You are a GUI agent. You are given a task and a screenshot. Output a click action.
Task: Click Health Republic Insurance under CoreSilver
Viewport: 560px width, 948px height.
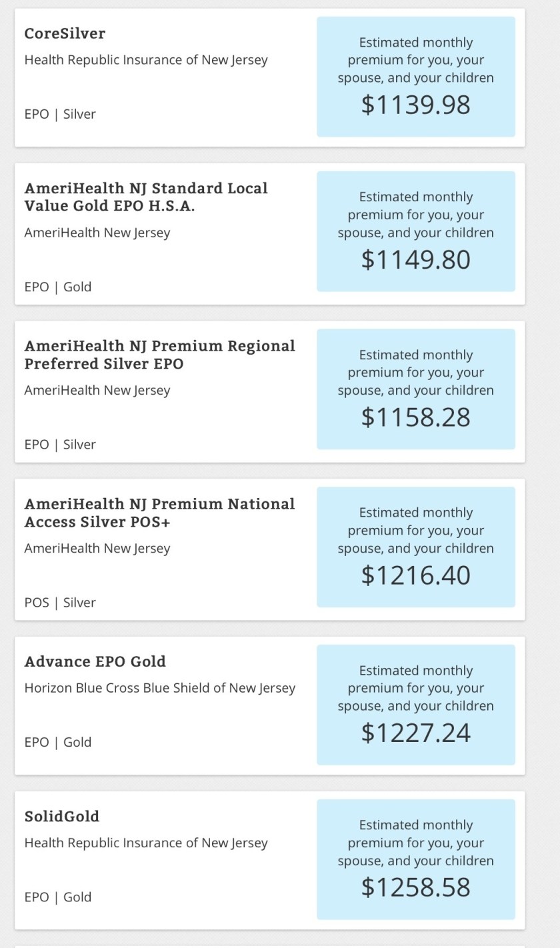(x=146, y=60)
